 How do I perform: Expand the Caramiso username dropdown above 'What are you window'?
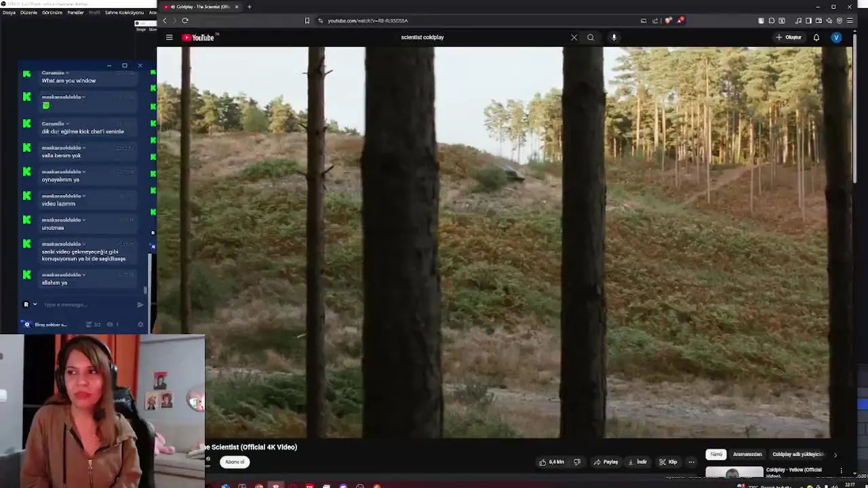pos(67,73)
